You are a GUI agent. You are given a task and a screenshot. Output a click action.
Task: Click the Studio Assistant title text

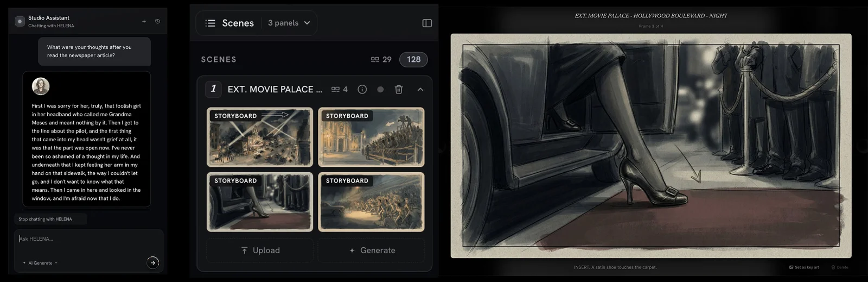coord(49,18)
